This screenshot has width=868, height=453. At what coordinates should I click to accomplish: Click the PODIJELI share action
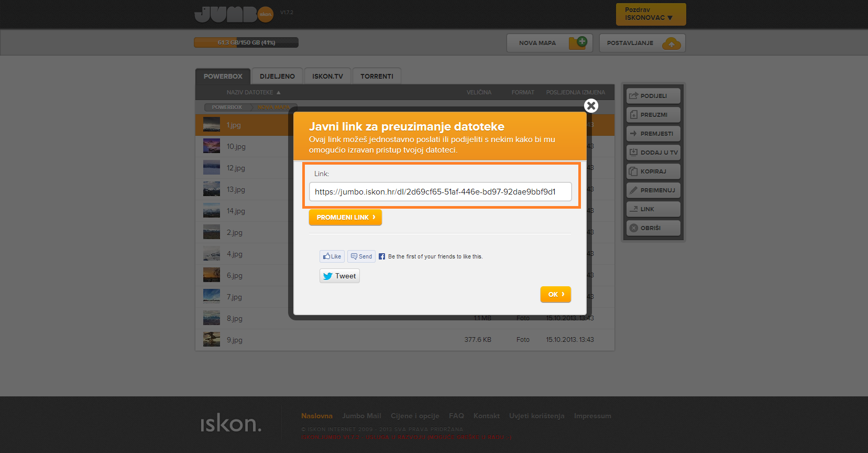pos(653,96)
